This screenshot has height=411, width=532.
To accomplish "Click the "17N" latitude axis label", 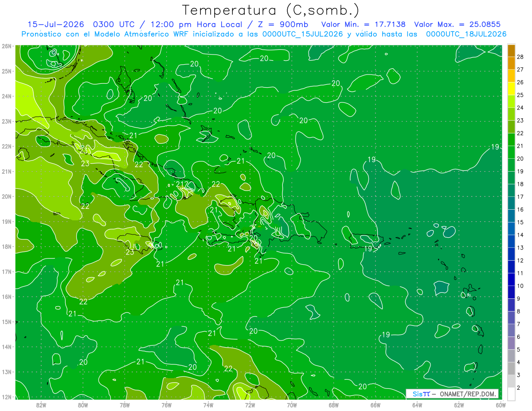I will point(7,272).
